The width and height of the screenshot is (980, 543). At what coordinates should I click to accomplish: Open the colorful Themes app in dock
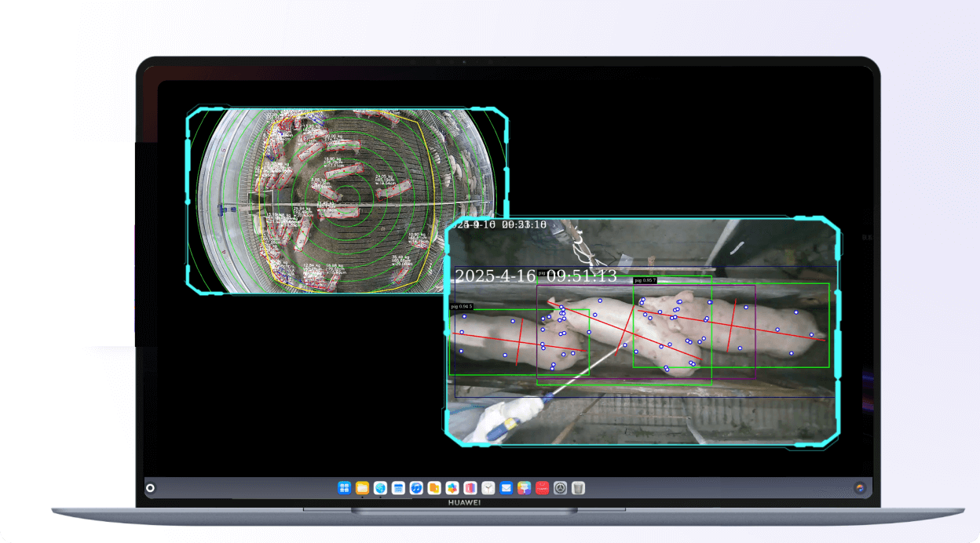coord(524,488)
